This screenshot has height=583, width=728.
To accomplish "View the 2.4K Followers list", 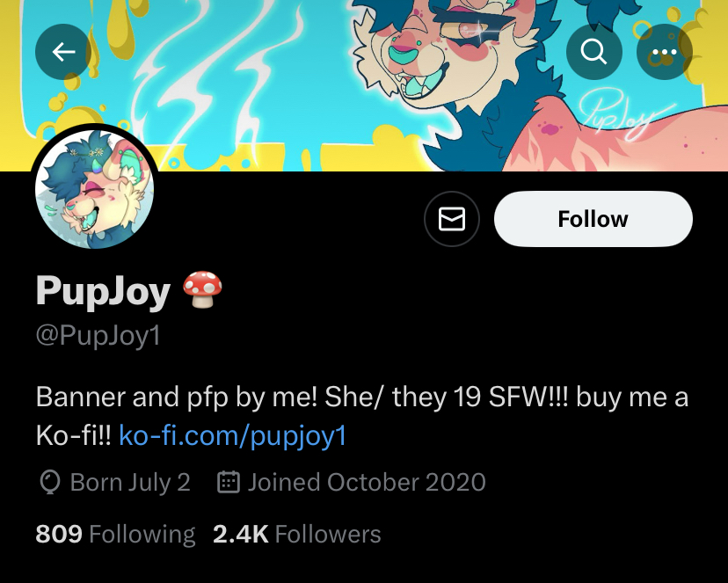I will click(x=296, y=534).
